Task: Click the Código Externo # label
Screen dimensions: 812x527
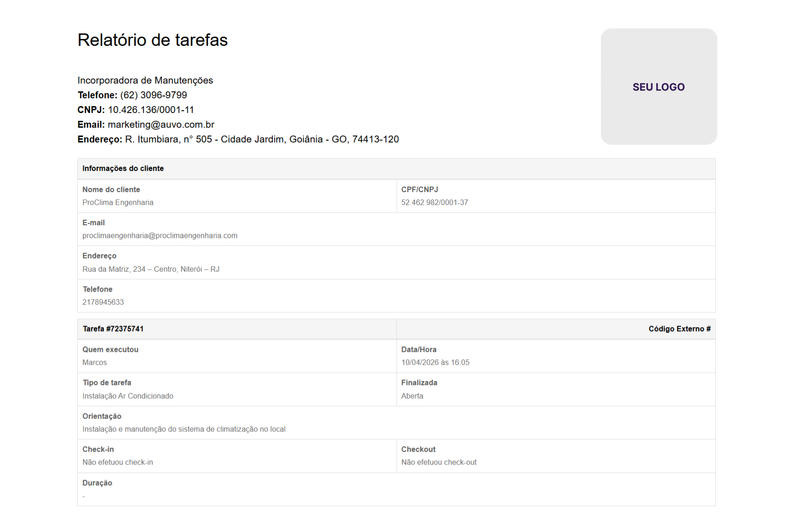Action: [679, 329]
